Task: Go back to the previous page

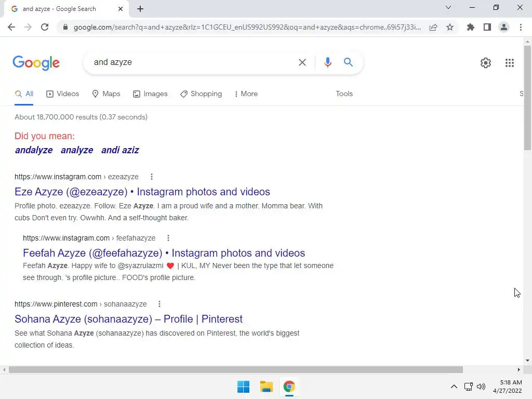Action: click(x=11, y=27)
